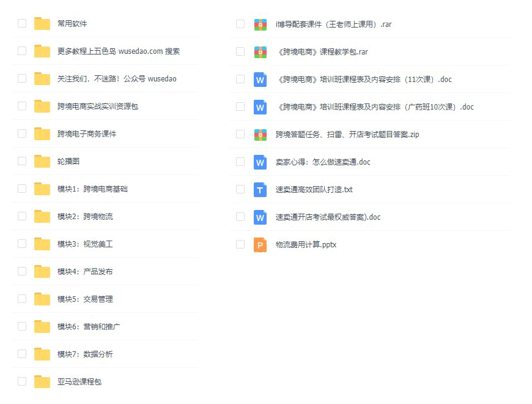Check box for i博导配套课件 rar file
This screenshot has height=404, width=532.
coord(240,24)
